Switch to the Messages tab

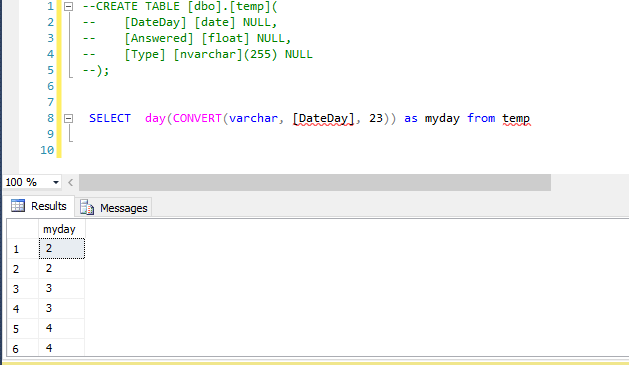(x=114, y=208)
